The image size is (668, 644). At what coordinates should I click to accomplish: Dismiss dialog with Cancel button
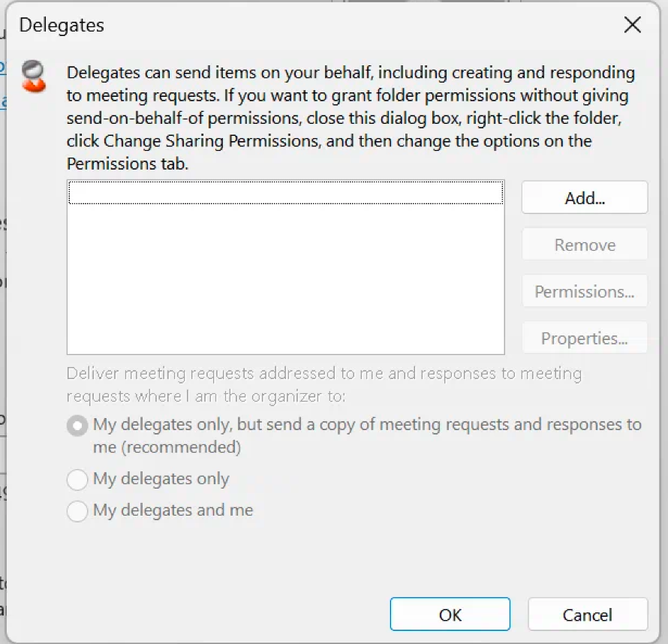pos(588,614)
